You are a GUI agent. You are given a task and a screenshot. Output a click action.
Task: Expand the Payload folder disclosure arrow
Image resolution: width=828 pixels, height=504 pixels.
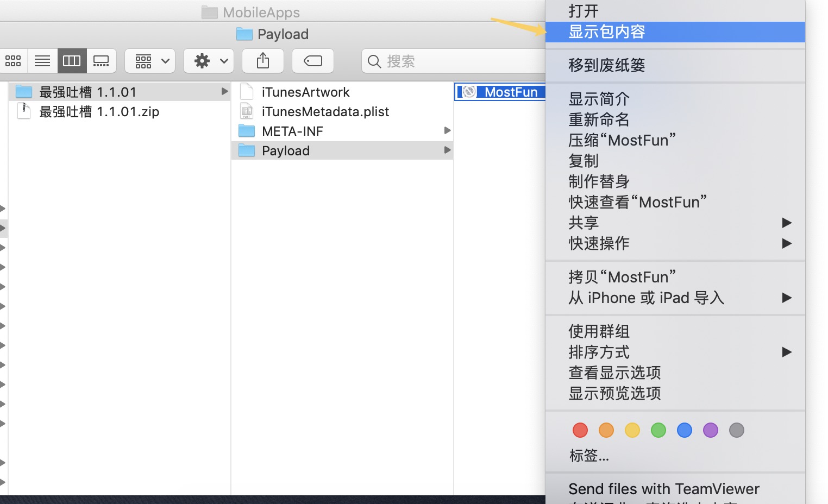click(x=447, y=150)
